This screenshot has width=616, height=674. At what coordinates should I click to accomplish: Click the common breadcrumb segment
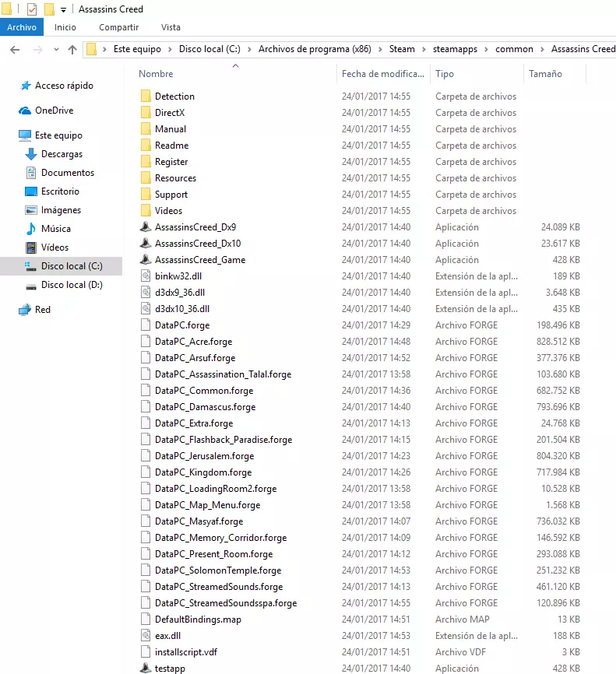pos(514,49)
